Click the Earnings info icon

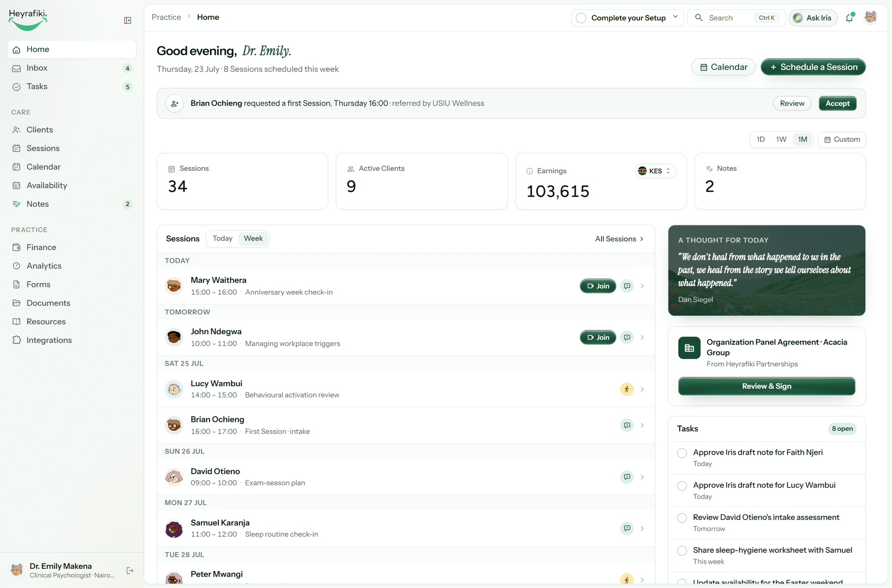coord(530,171)
